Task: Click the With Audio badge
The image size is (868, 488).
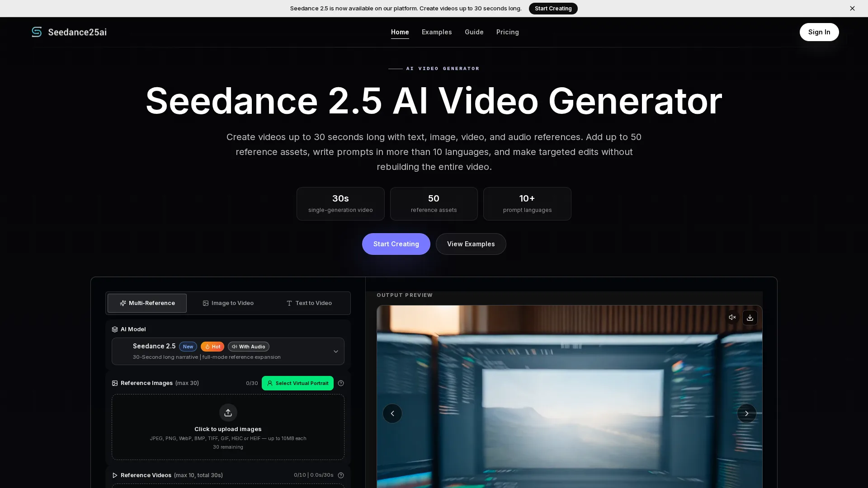Action: pos(249,347)
